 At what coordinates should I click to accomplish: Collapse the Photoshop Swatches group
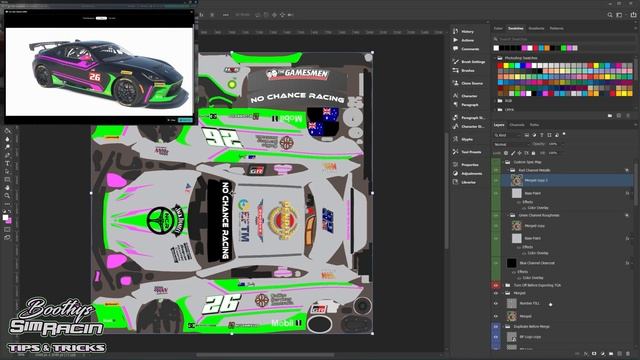pos(495,58)
